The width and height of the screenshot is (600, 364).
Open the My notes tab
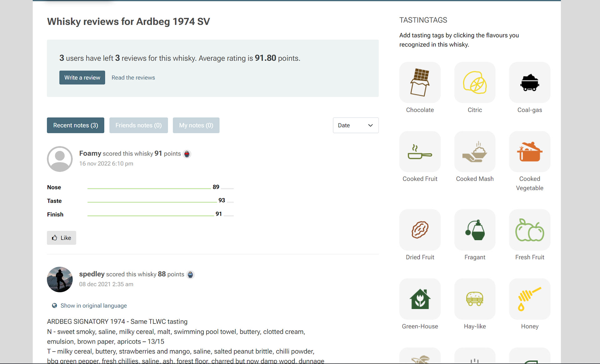point(196,125)
